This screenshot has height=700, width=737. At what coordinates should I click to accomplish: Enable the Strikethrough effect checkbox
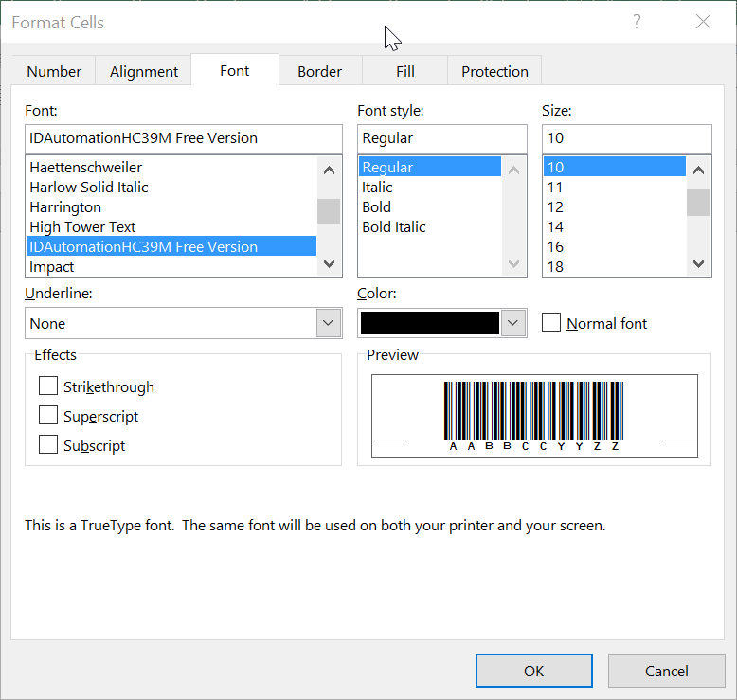coord(48,386)
